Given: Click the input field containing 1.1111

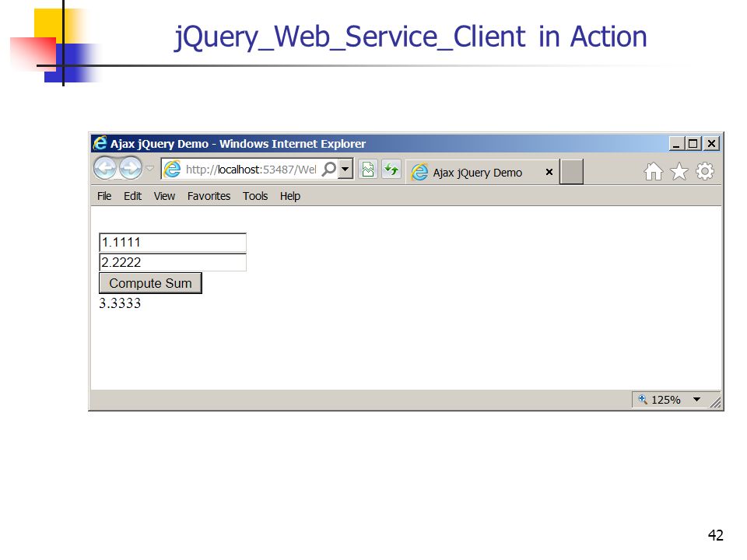Looking at the screenshot, I should point(173,243).
